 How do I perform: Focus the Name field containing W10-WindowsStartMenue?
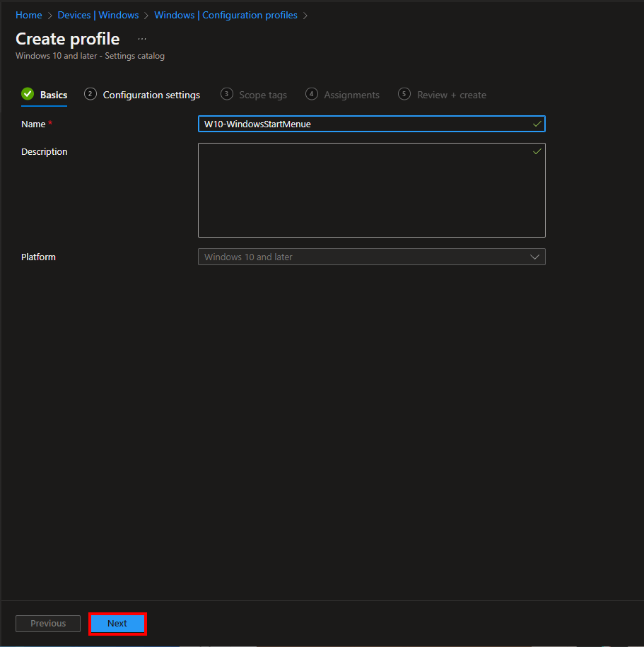pyautogui.click(x=364, y=124)
